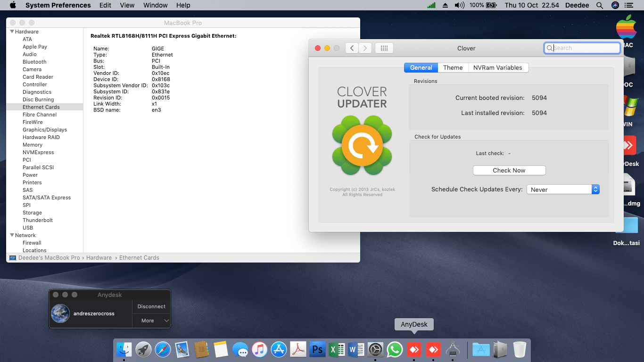The height and width of the screenshot is (362, 644).
Task: Click Deedee's MacBook Pro in path bar
Action: click(x=49, y=258)
